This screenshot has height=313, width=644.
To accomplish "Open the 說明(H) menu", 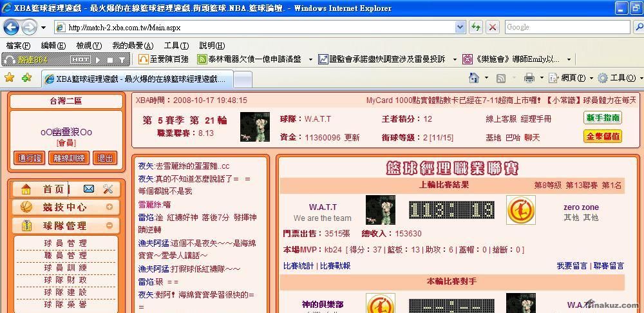I will (212, 46).
